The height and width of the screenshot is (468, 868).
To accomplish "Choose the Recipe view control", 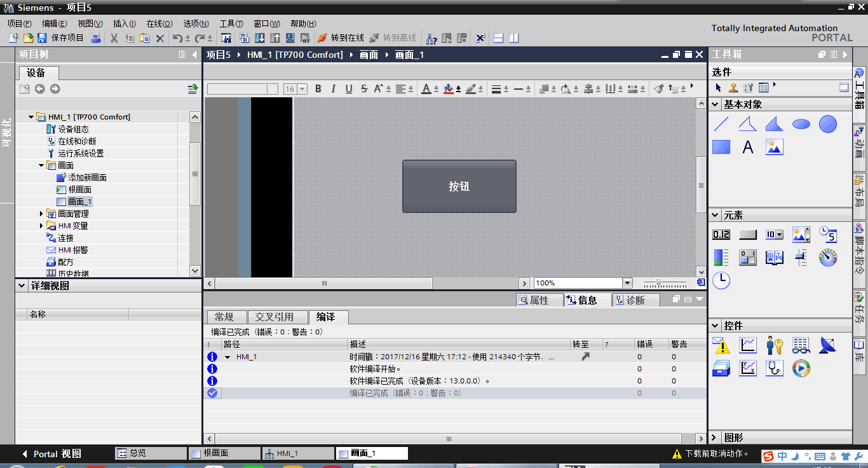I will point(721,368).
